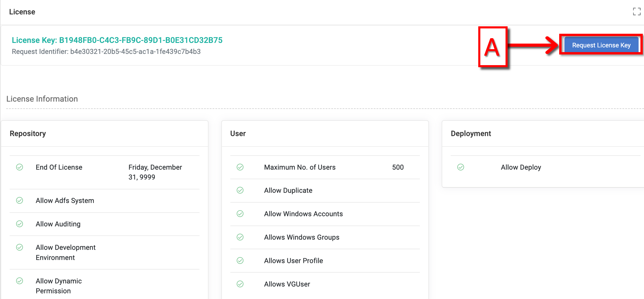Click the Request Identifier text

(x=106, y=52)
